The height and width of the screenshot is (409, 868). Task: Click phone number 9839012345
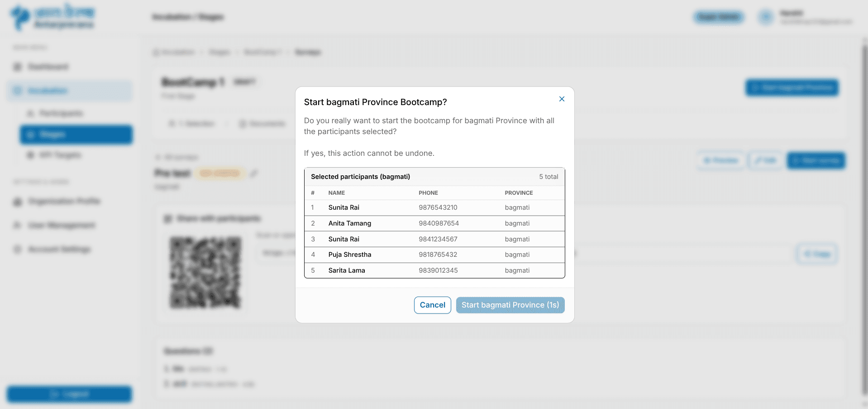tap(438, 270)
